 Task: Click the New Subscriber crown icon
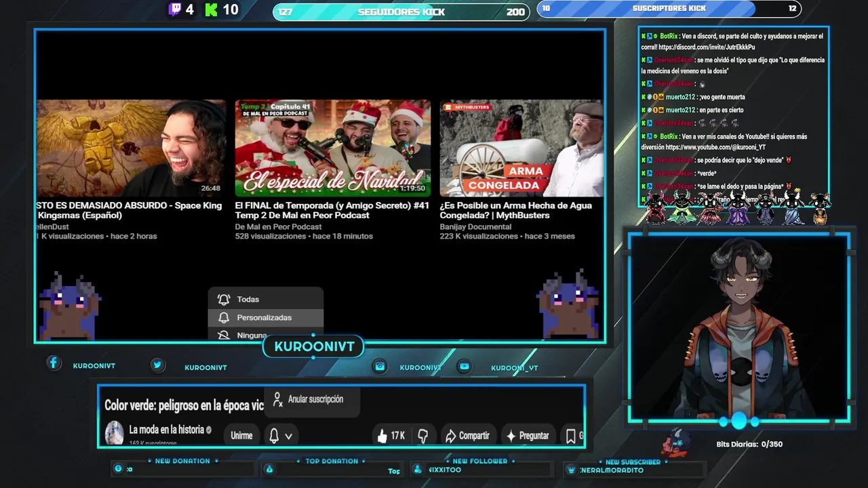point(572,470)
